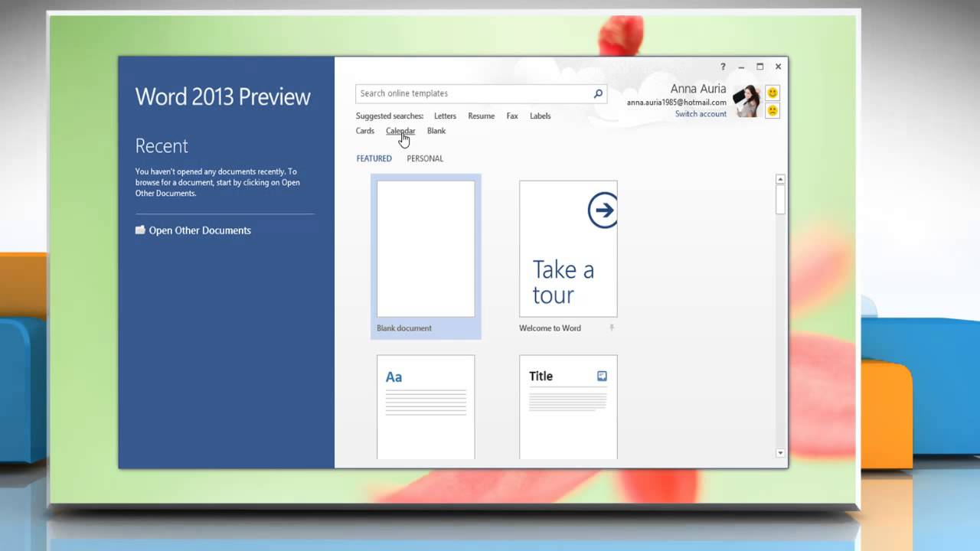Minimize the Word start window

tap(741, 67)
